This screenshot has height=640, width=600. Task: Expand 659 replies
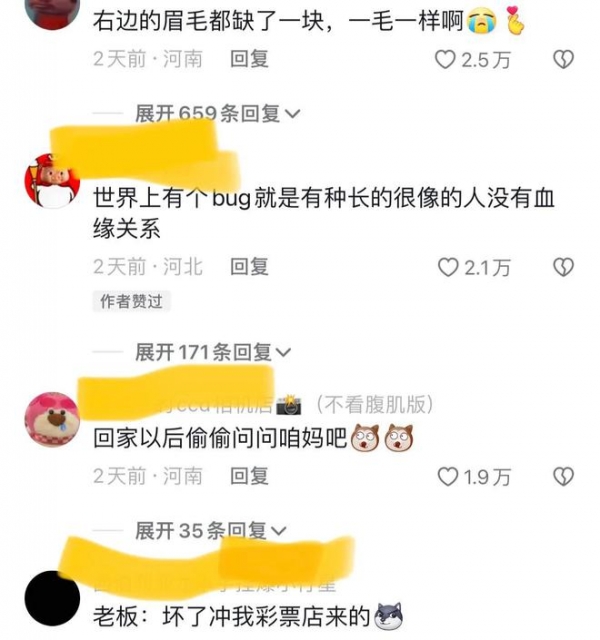218,113
